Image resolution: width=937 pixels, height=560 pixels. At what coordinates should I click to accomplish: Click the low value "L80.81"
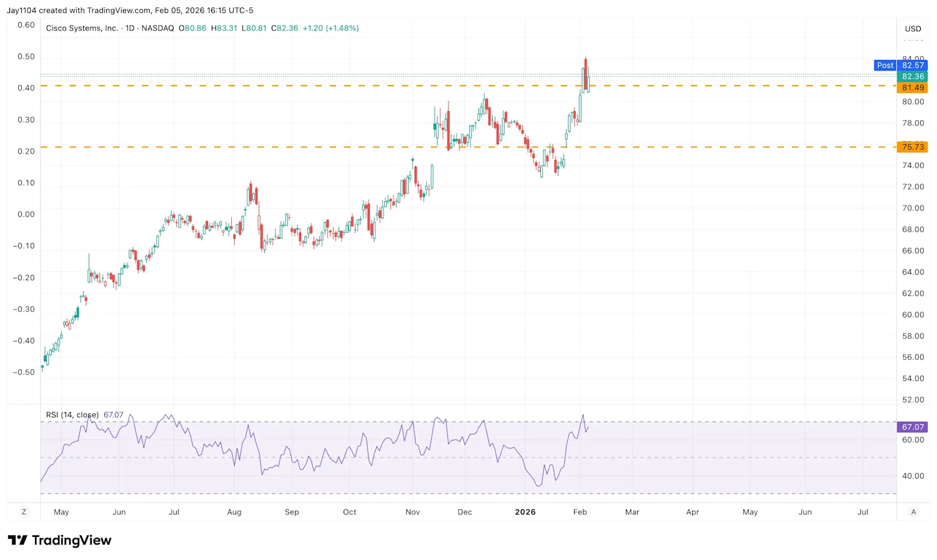pyautogui.click(x=254, y=28)
